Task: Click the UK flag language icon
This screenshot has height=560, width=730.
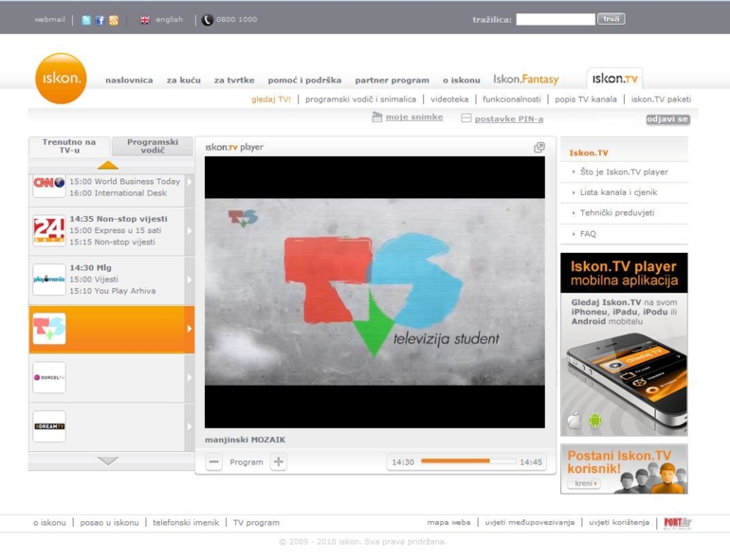Action: point(145,20)
